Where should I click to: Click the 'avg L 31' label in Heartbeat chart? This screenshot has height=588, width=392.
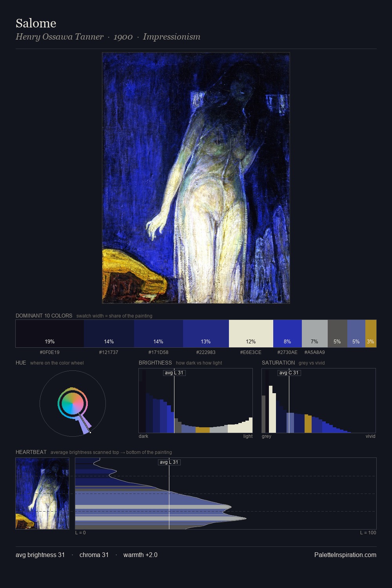pyautogui.click(x=169, y=462)
